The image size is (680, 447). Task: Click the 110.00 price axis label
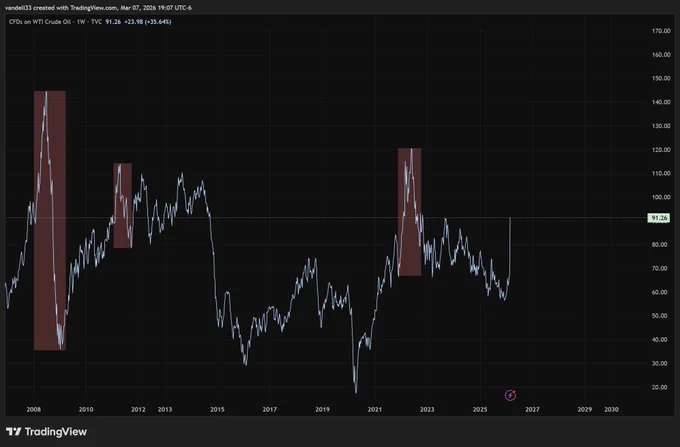661,173
